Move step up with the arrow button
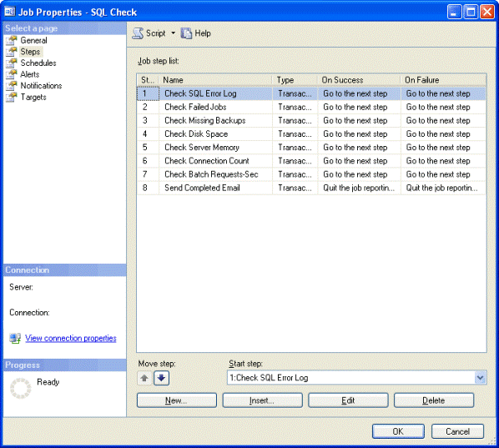 (x=144, y=378)
